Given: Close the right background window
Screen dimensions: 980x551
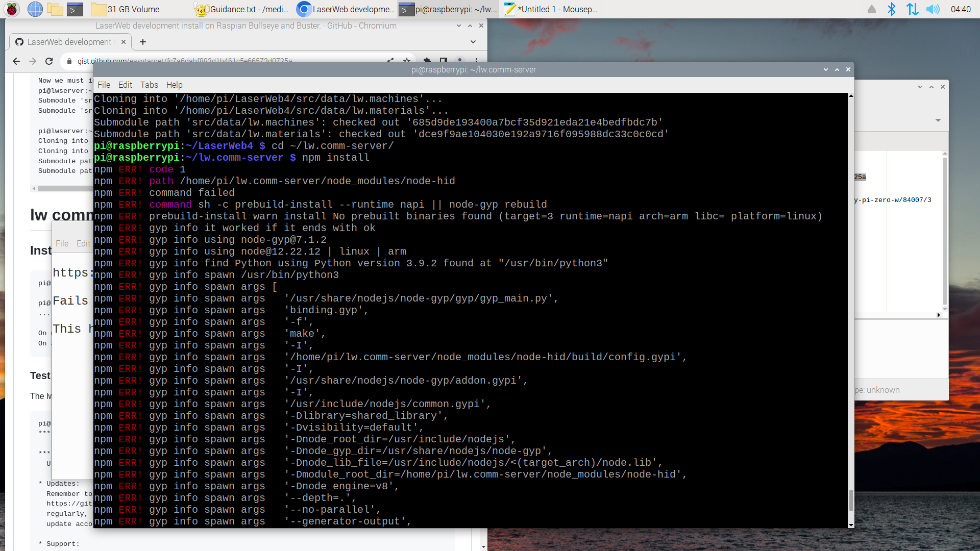Looking at the screenshot, I should [943, 87].
